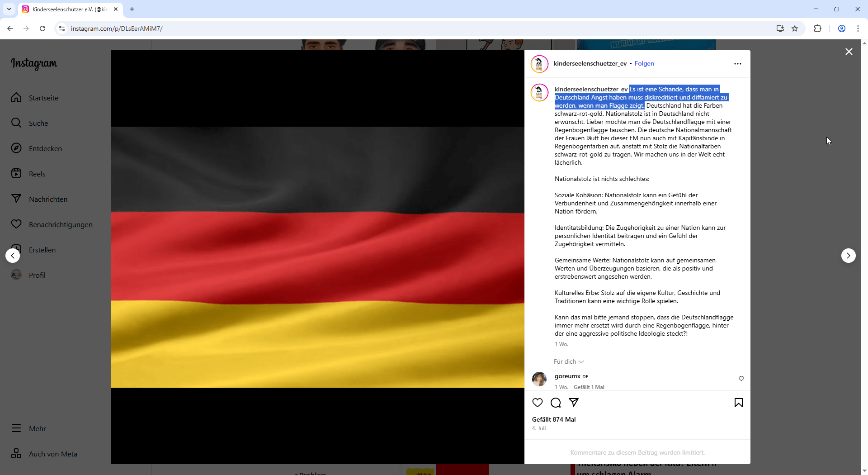Expand Für dich comment sorting
The image size is (868, 475).
(569, 361)
